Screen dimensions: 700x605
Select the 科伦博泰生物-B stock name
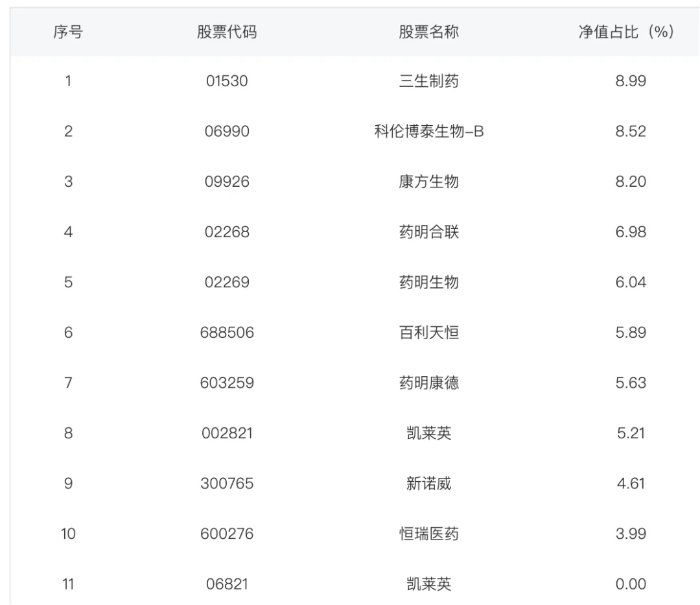(428, 132)
